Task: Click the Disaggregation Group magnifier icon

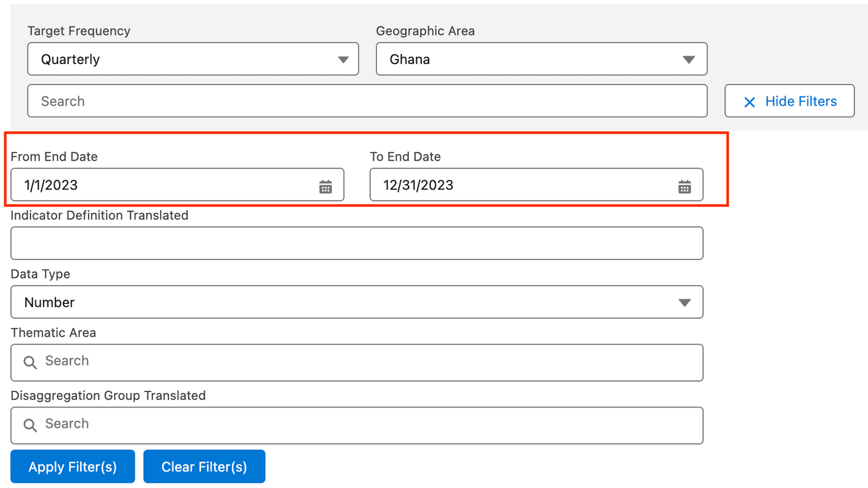Action: (30, 425)
